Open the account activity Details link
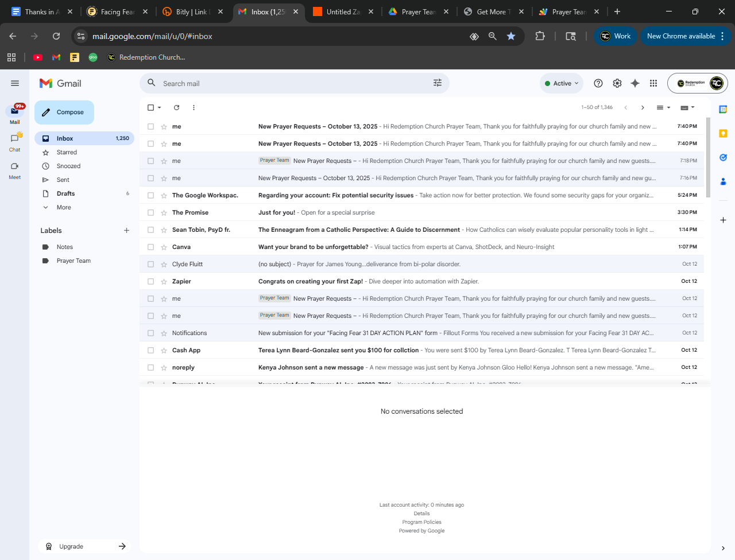735x560 pixels. tap(421, 514)
